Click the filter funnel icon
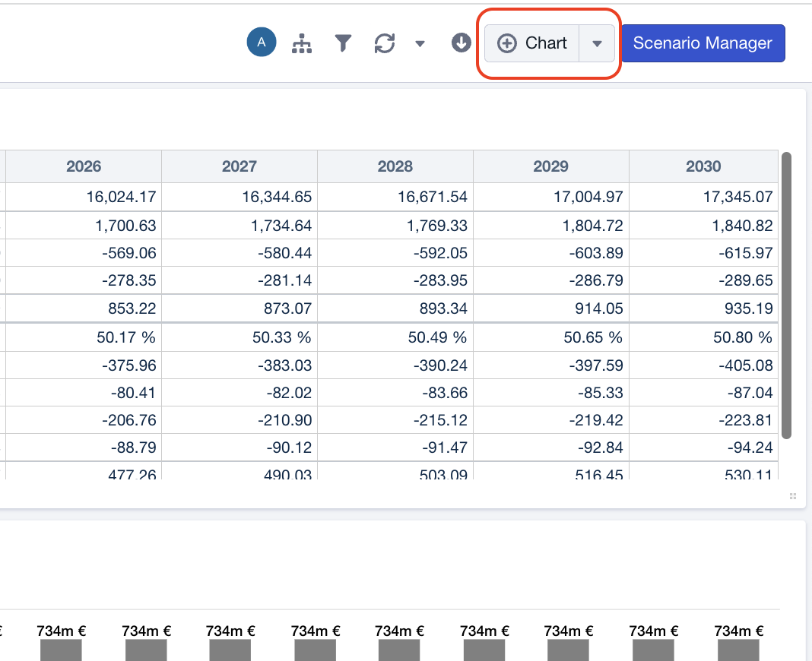 coord(343,44)
